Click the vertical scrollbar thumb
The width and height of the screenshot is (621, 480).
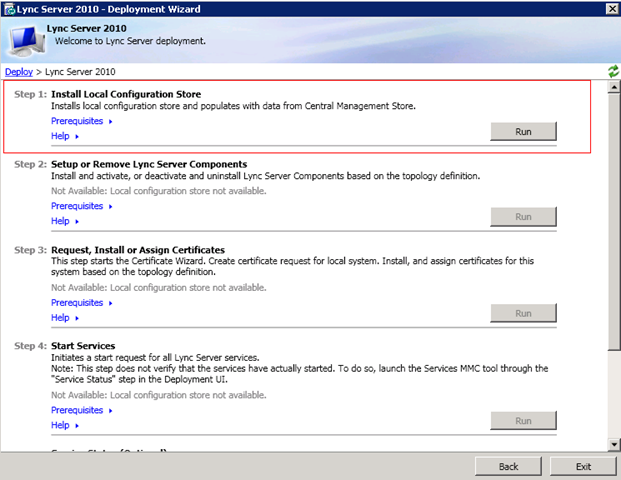coord(614,222)
